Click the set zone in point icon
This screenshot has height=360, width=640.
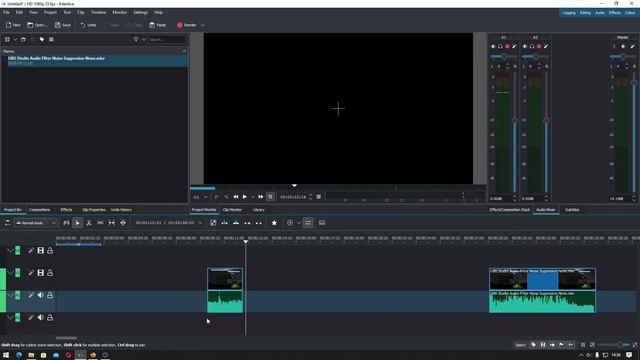(x=217, y=197)
